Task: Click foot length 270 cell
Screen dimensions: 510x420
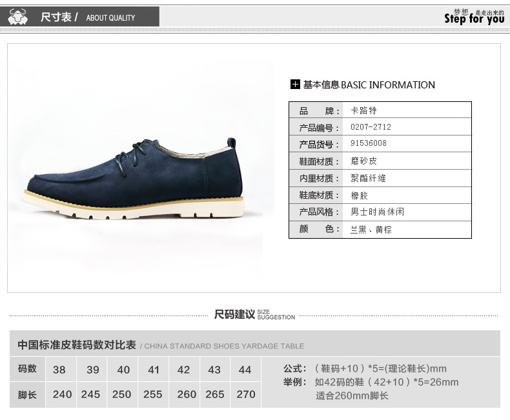Action: tap(245, 394)
